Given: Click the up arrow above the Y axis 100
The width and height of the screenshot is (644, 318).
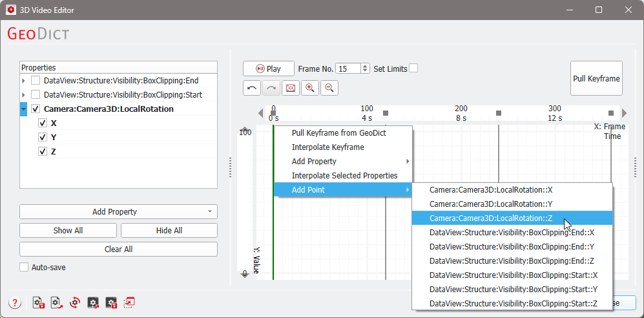Looking at the screenshot, I should pos(245,128).
